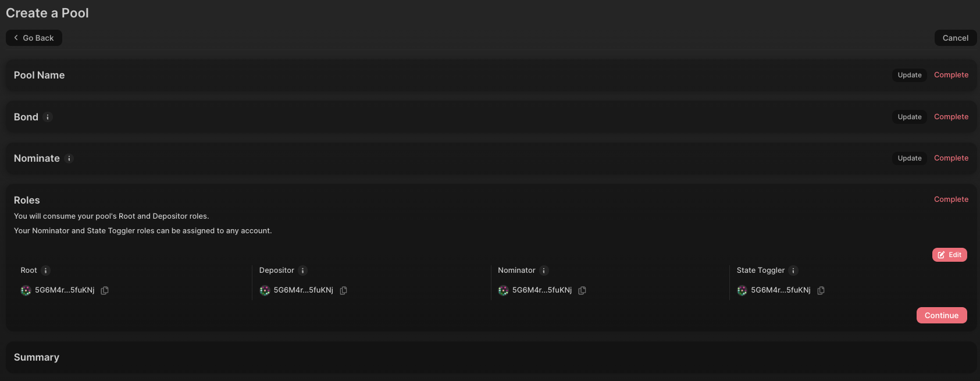Screen dimensions: 980x381
Task: Expand the Summary section
Action: coord(37,357)
